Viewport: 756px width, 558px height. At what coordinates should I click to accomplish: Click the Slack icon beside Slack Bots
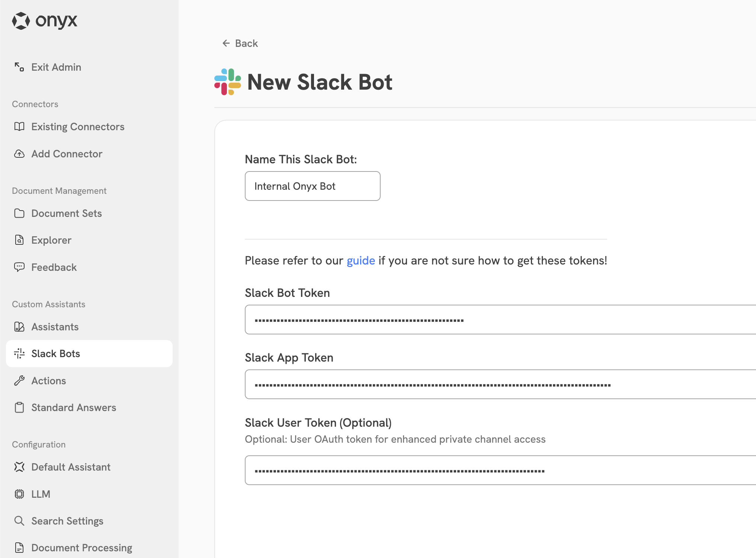[19, 353]
